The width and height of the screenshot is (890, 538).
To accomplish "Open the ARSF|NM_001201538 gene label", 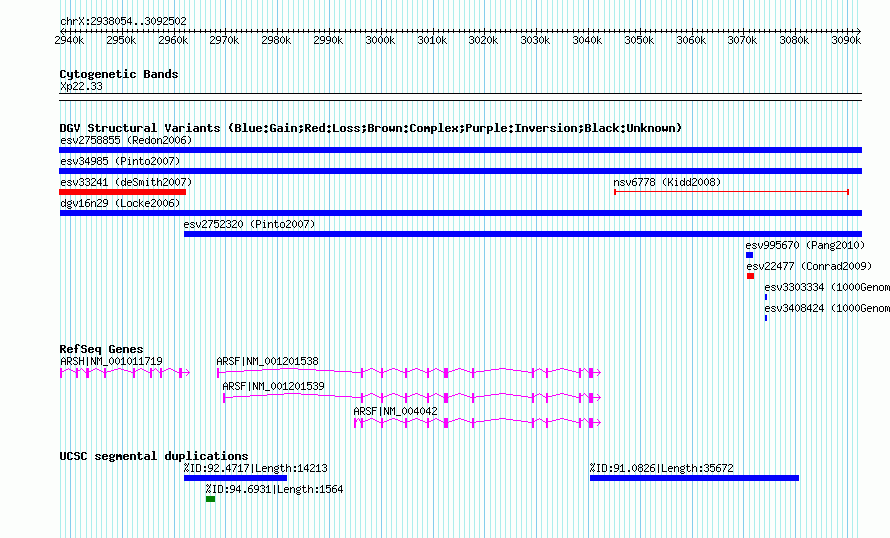I will point(267,361).
